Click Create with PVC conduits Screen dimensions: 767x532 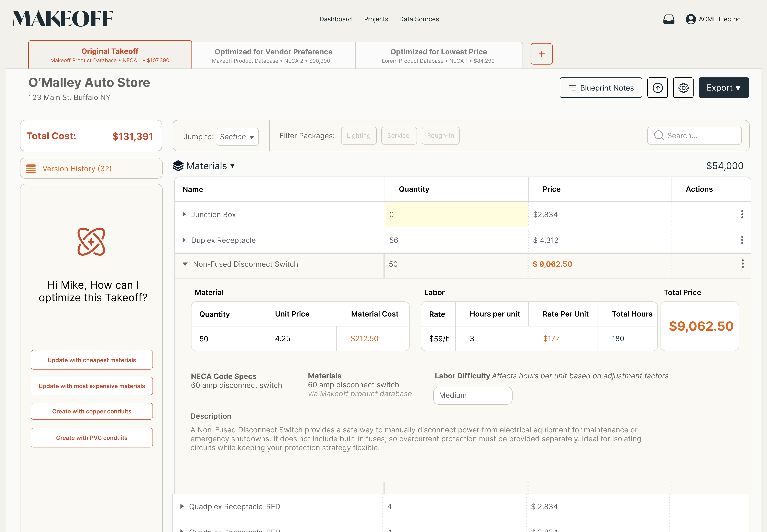tap(92, 438)
